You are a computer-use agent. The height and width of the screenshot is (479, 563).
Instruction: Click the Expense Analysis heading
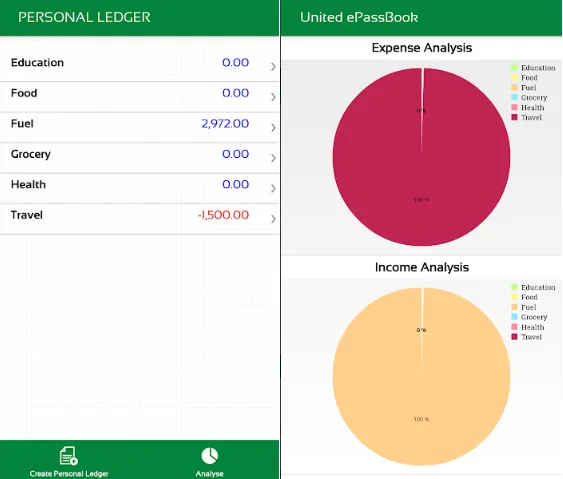point(422,48)
